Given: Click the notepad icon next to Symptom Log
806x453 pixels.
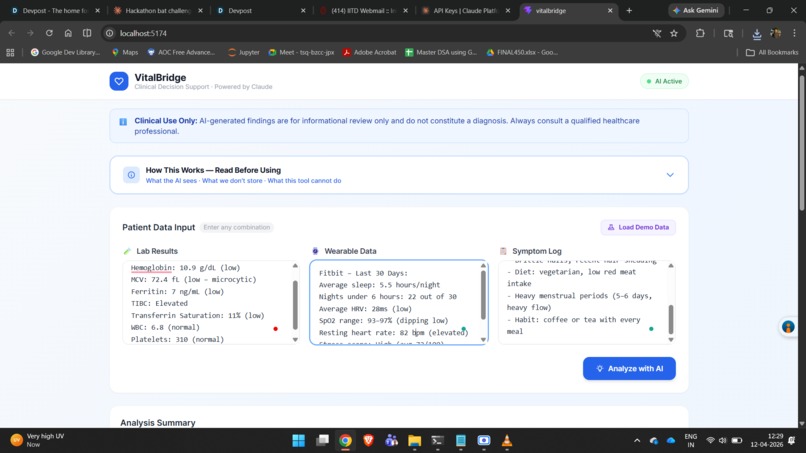Looking at the screenshot, I should coord(503,251).
